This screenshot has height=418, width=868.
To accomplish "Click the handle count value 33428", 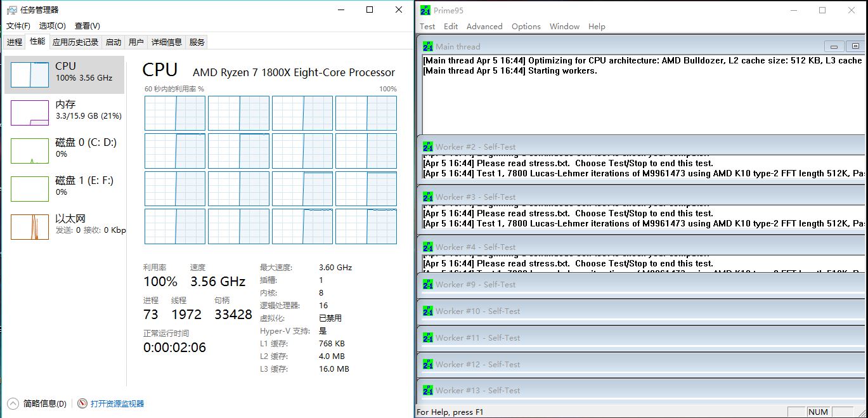I will (233, 314).
